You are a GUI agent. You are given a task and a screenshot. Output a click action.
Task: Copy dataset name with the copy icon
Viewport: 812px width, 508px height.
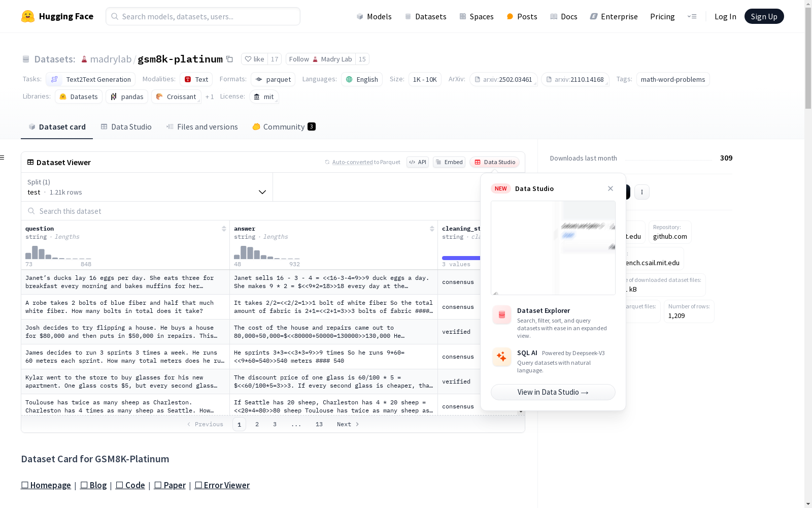(x=229, y=59)
